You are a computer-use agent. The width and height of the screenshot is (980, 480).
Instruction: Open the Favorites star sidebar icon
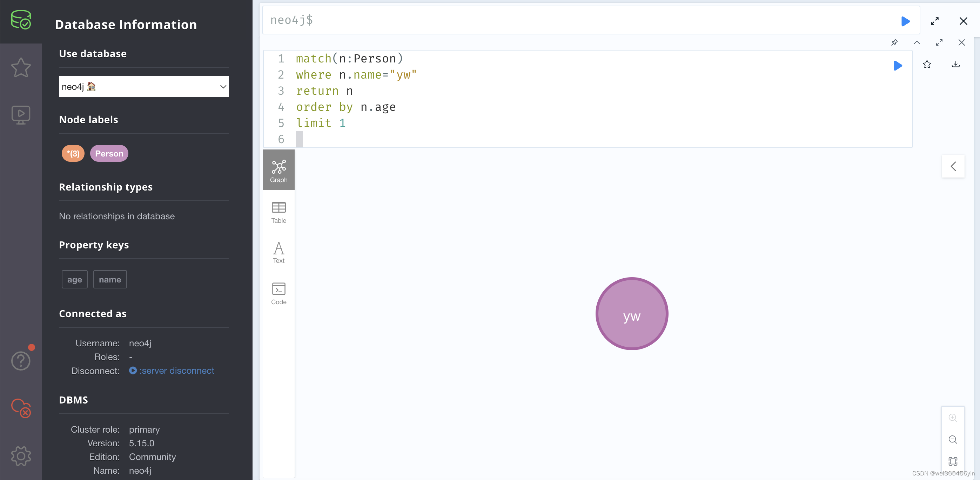click(21, 68)
